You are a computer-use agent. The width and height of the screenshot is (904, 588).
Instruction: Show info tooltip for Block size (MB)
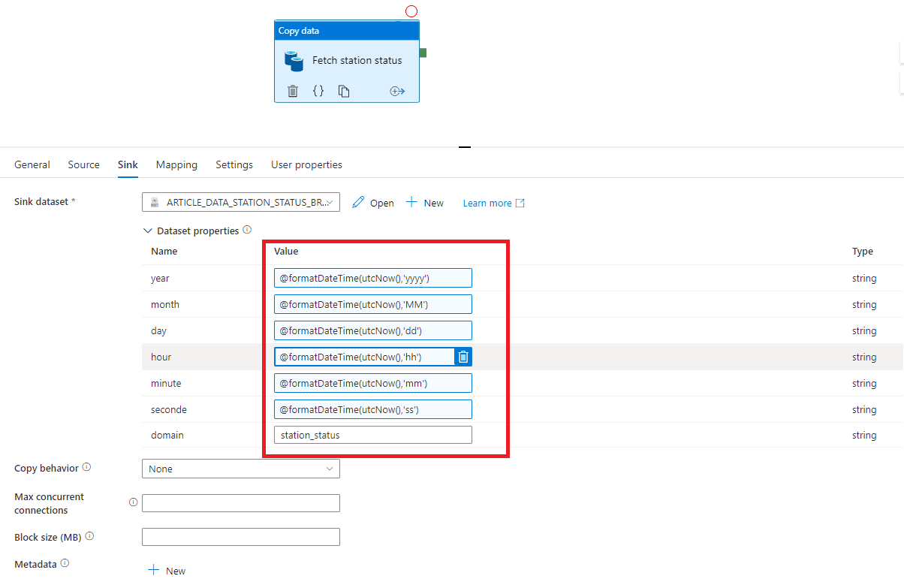click(x=89, y=536)
